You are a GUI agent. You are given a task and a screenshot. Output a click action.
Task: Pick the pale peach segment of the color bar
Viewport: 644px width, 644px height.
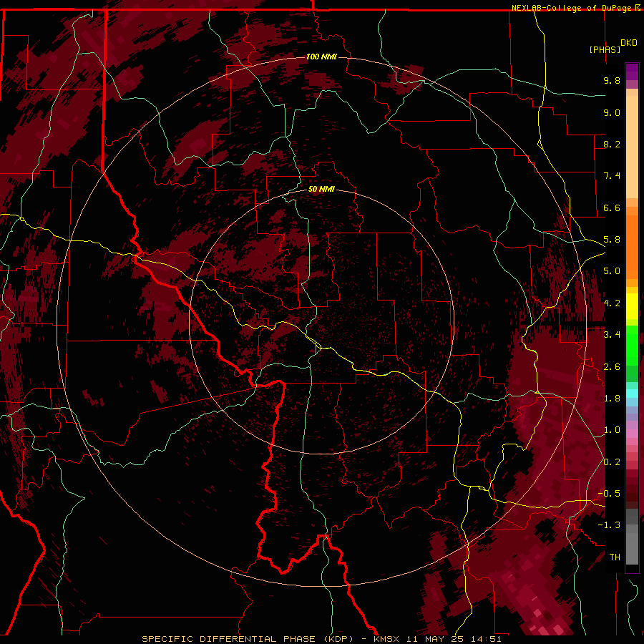tap(632, 147)
